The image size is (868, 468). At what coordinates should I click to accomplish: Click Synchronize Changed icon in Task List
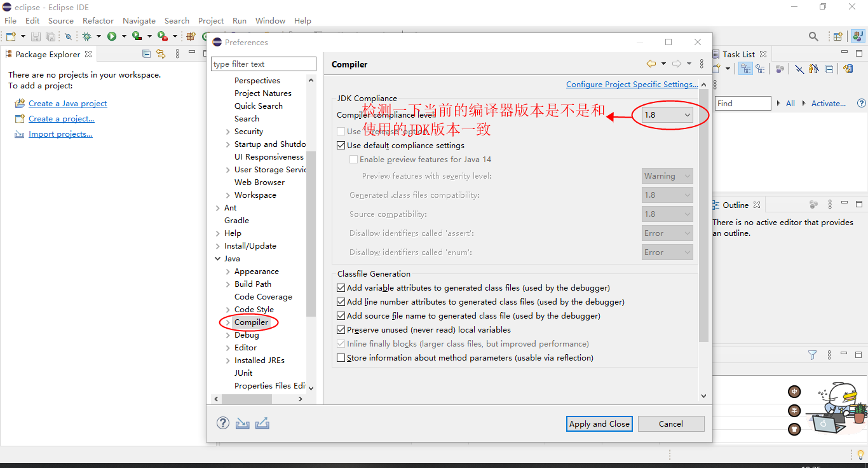pyautogui.click(x=848, y=69)
